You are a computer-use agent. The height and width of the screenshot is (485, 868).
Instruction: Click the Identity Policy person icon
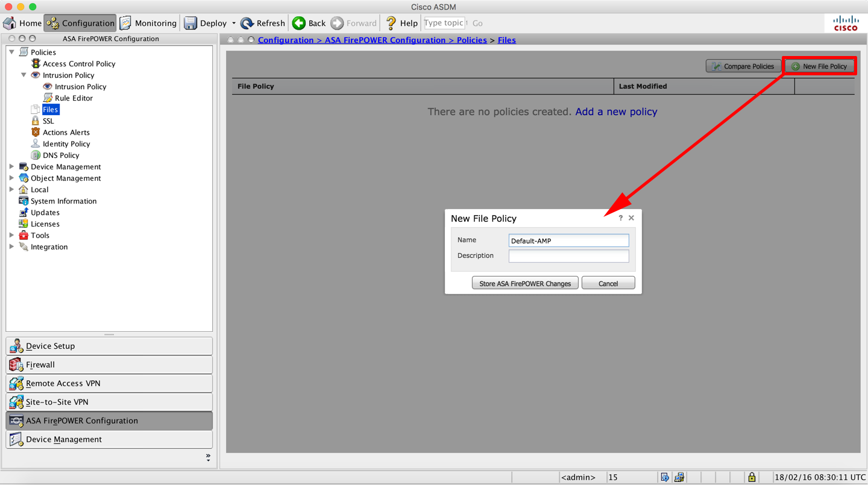point(36,143)
